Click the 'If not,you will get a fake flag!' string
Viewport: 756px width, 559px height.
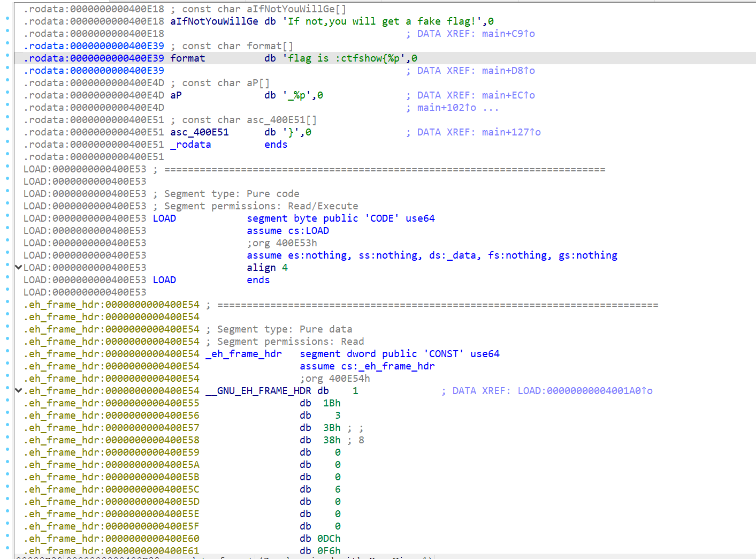[383, 21]
